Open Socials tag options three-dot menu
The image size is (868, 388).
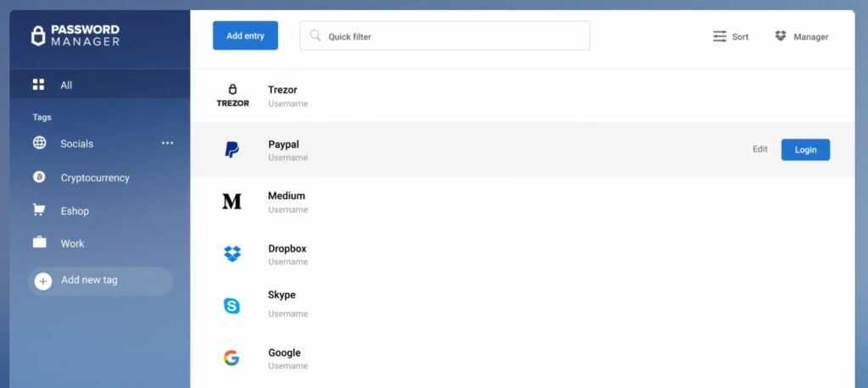(167, 143)
